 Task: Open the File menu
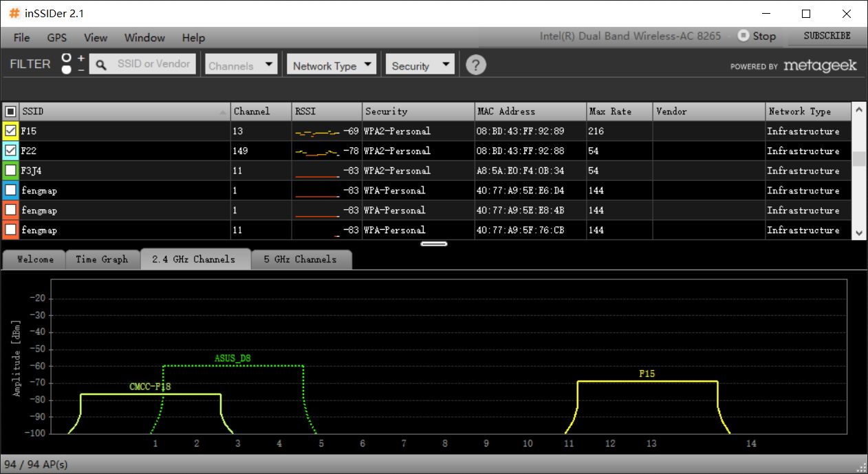coord(22,37)
